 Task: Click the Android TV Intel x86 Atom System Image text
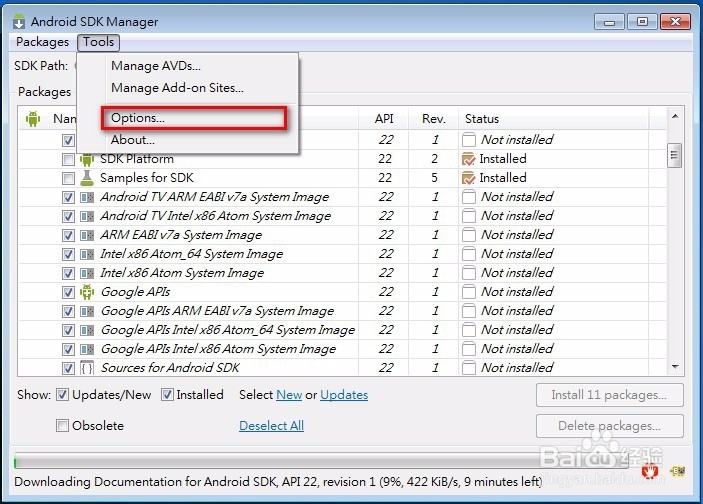tap(216, 216)
